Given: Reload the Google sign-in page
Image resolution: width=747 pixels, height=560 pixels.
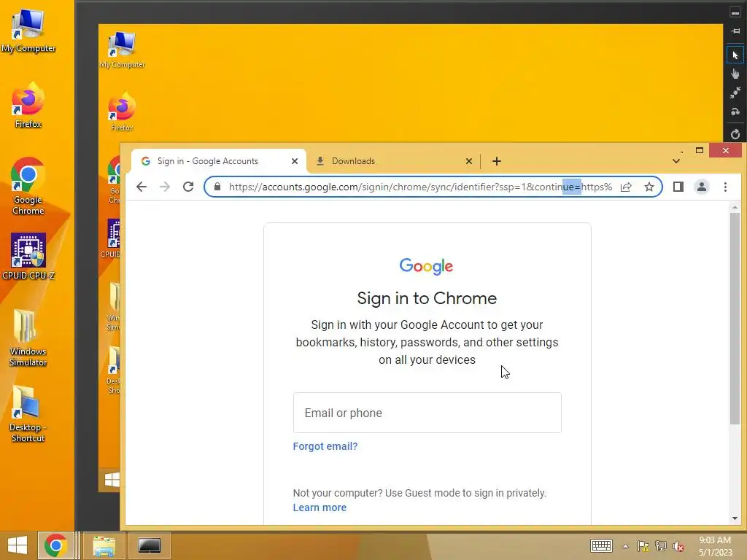Looking at the screenshot, I should click(188, 187).
